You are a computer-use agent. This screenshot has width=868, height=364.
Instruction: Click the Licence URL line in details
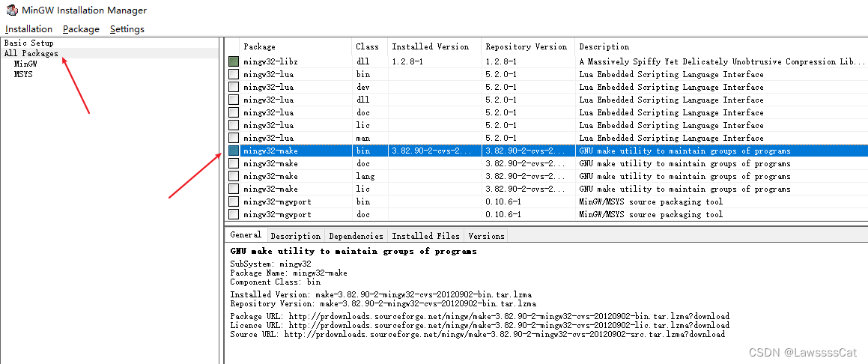[x=479, y=325]
